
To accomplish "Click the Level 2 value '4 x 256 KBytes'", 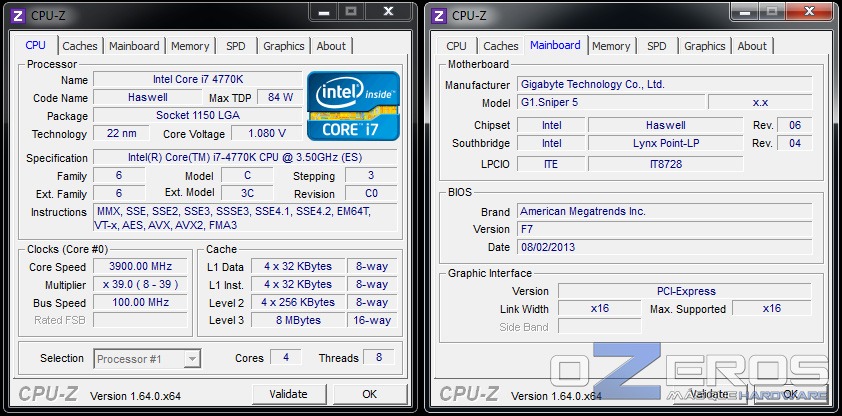I will pyautogui.click(x=298, y=302).
